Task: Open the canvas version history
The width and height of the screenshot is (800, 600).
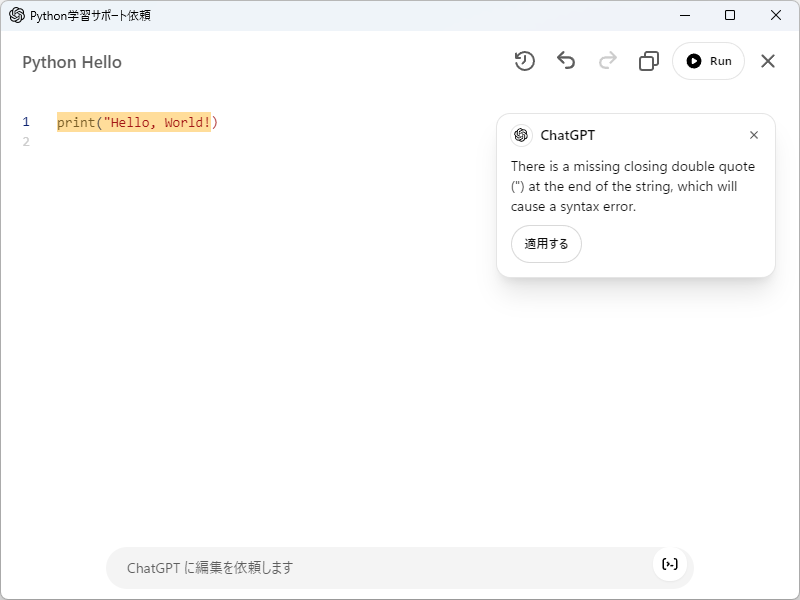Action: (524, 60)
